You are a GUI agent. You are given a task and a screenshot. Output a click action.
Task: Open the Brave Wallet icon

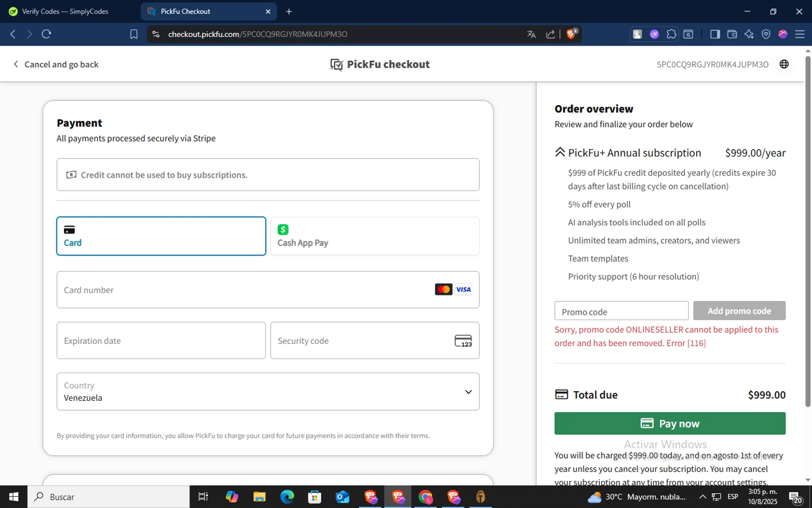coord(732,34)
